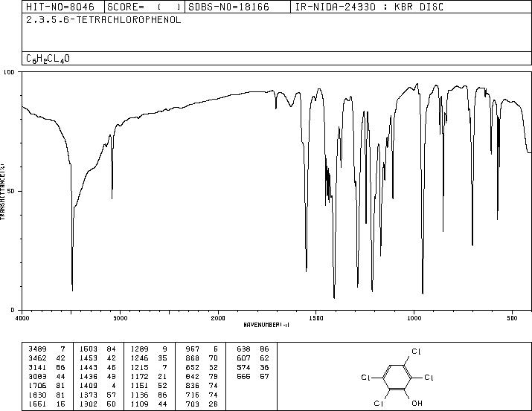Click the TRANSMITTANCE y-axis label

tap(2, 192)
